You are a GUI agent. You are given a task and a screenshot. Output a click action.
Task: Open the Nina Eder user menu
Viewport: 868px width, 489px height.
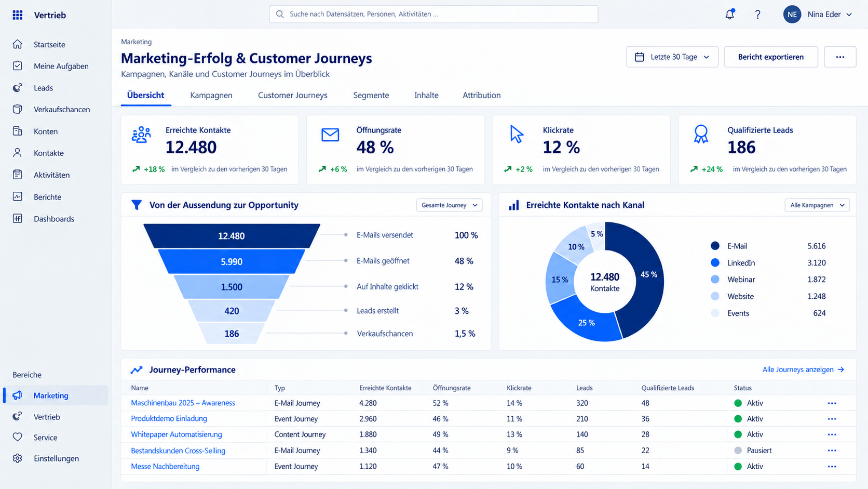point(818,15)
